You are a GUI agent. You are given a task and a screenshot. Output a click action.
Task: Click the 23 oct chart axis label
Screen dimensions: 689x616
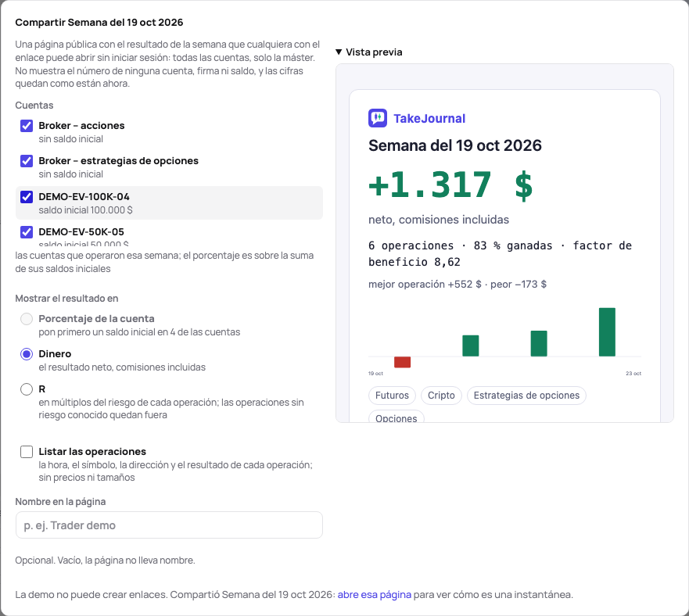[x=633, y=374]
